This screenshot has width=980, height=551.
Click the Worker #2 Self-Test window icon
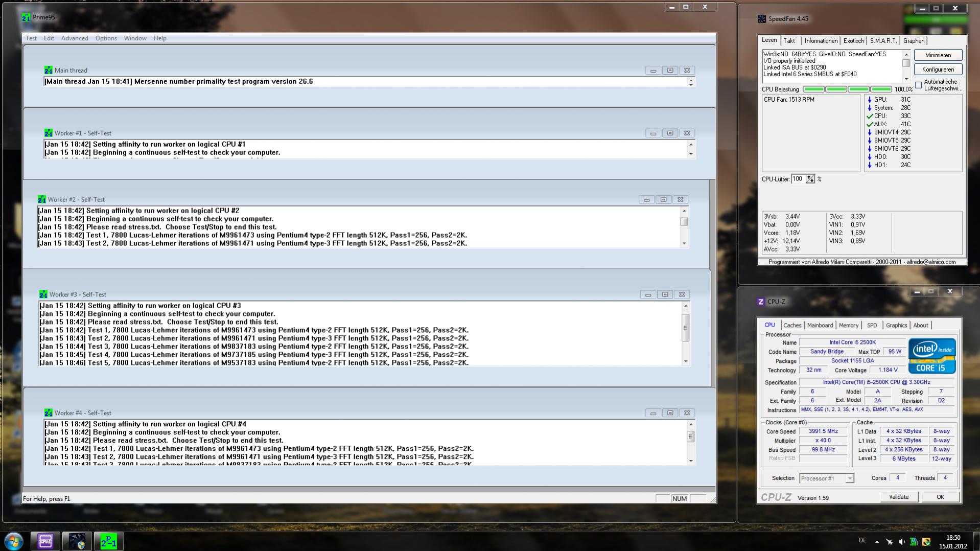point(41,199)
